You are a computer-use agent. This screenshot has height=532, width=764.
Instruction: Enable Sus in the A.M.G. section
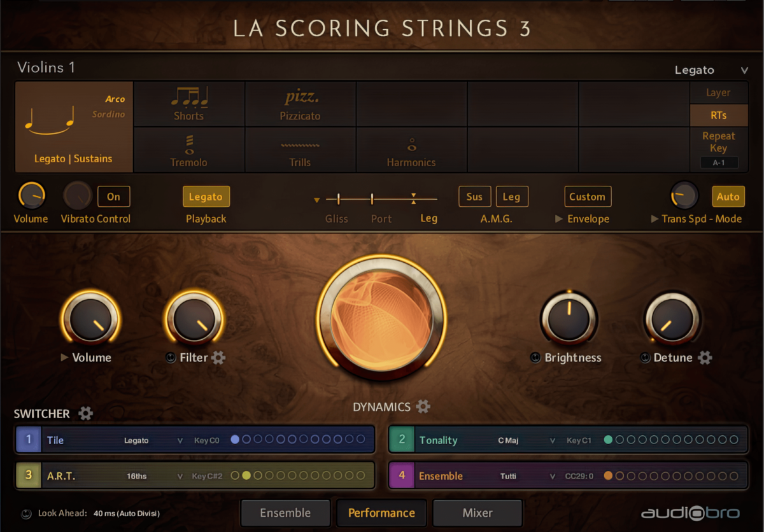474,196
